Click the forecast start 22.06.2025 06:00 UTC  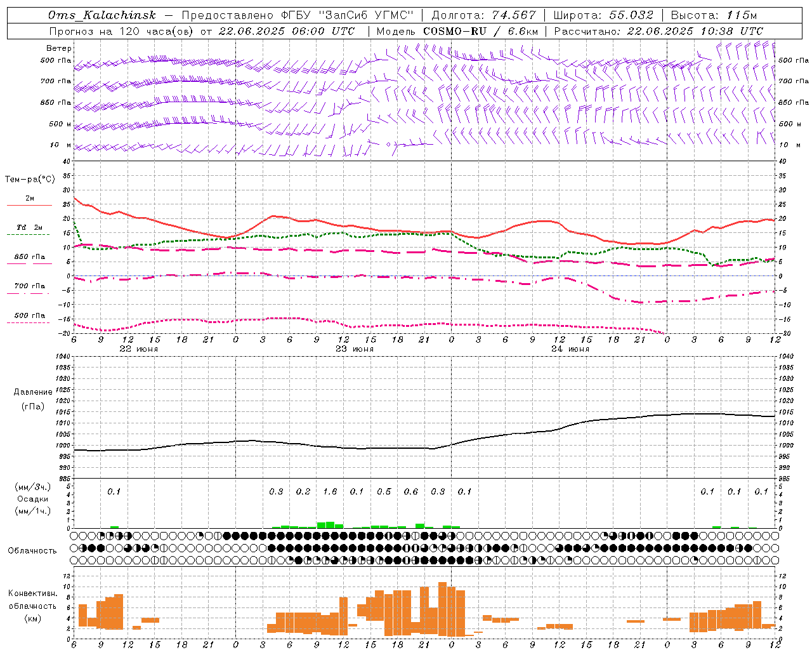[287, 31]
